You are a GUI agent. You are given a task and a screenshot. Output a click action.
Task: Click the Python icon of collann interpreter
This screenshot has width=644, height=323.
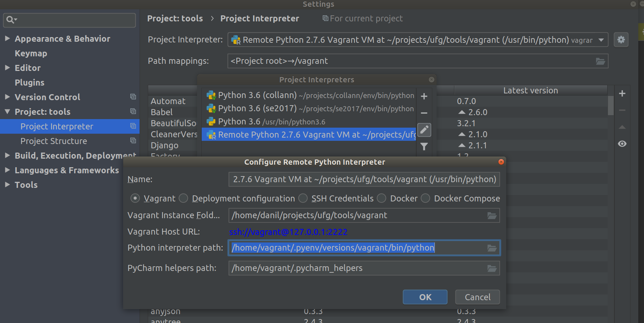click(x=211, y=95)
